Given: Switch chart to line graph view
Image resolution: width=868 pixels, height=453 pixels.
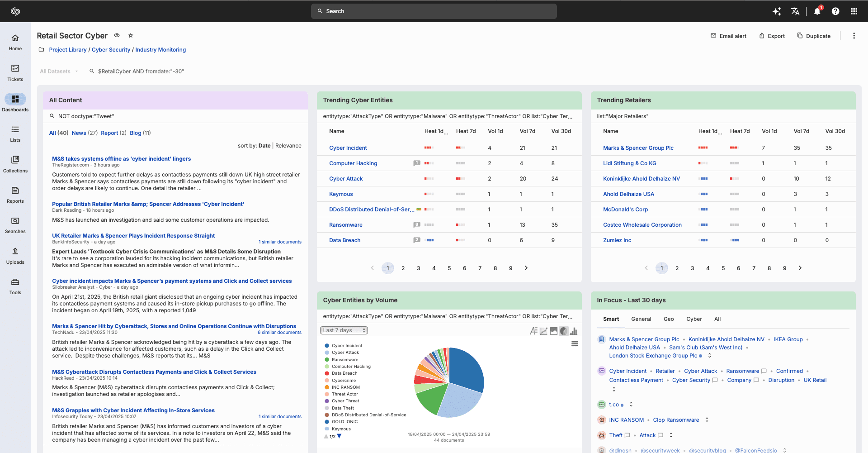Looking at the screenshot, I should [543, 331].
